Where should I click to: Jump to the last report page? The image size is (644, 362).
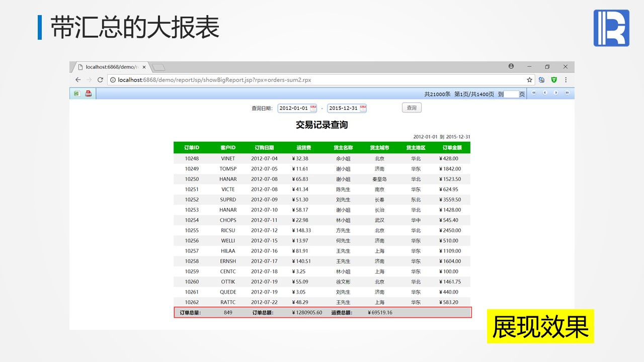click(x=567, y=93)
